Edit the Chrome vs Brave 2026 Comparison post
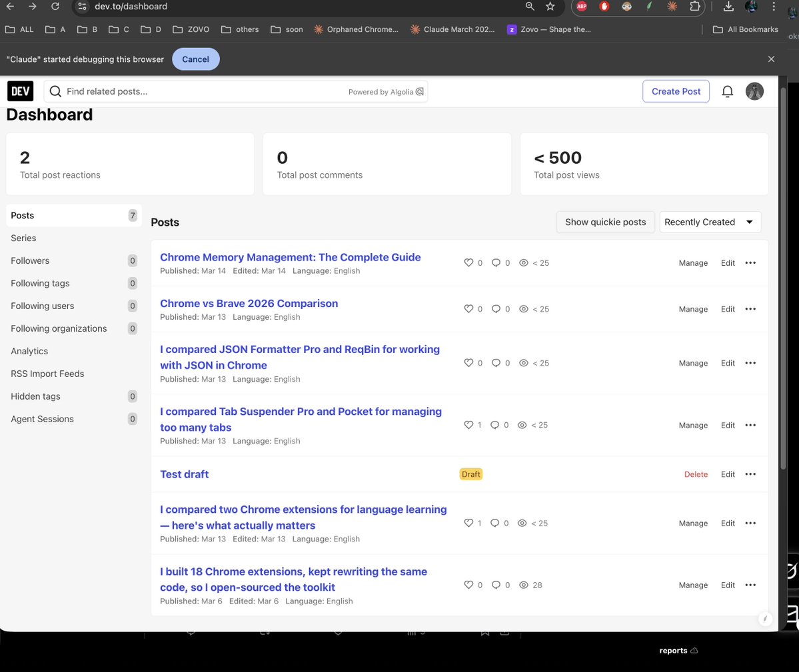The height and width of the screenshot is (672, 799). click(728, 309)
